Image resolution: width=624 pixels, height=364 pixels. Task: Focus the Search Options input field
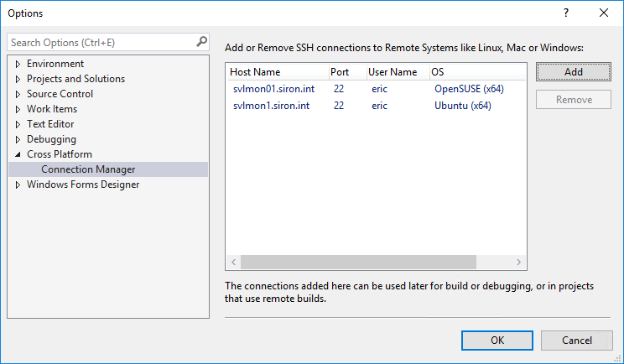pyautogui.click(x=101, y=42)
